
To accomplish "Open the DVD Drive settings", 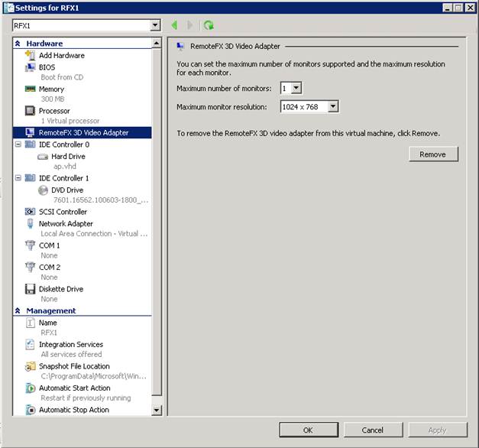I will click(x=67, y=190).
